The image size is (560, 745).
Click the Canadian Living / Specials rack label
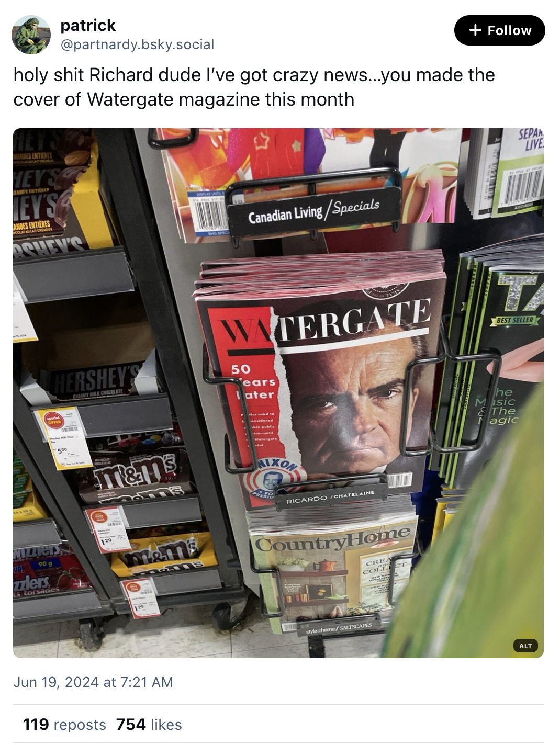click(x=314, y=210)
